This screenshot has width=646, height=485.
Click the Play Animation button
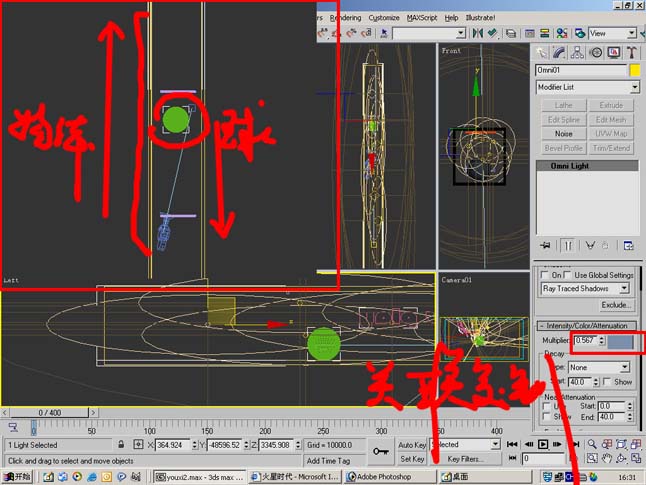[x=543, y=444]
